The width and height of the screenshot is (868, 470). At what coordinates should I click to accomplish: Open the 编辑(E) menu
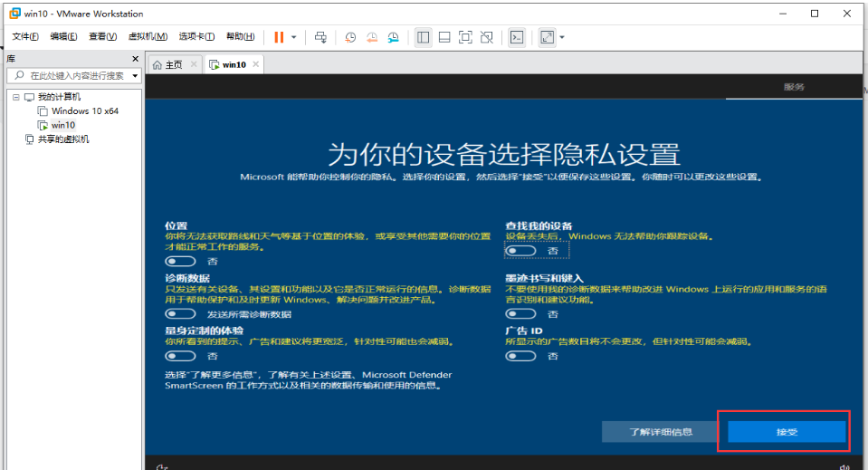tap(63, 36)
